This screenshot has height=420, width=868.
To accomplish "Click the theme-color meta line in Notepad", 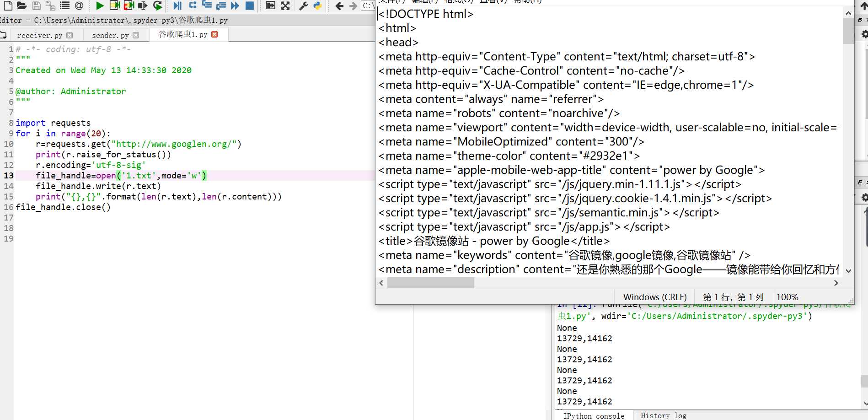I will point(509,156).
